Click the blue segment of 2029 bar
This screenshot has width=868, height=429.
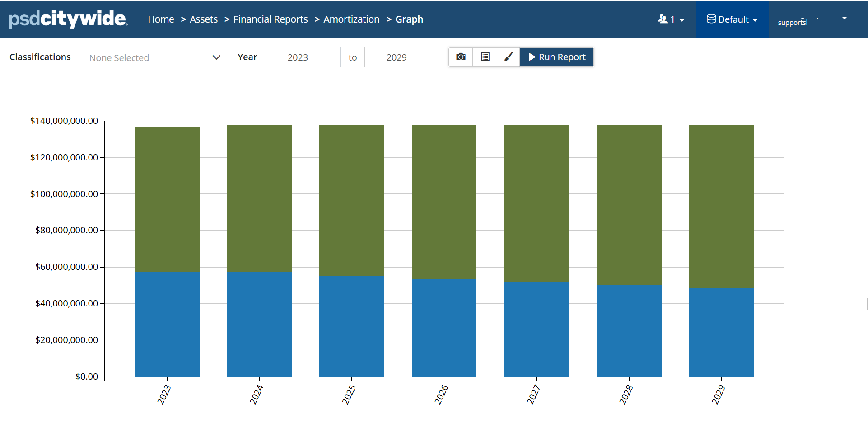(721, 332)
